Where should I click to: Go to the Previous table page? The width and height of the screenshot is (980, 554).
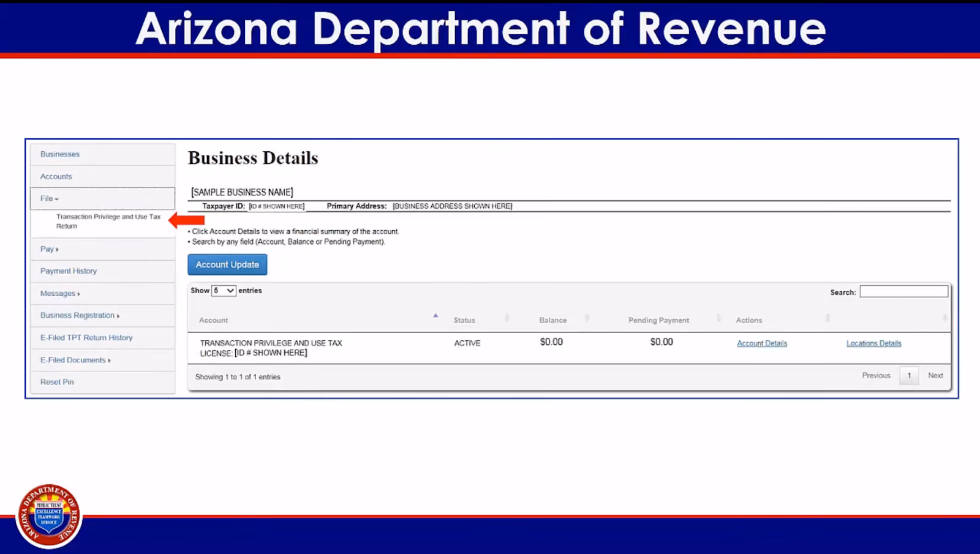pos(876,376)
